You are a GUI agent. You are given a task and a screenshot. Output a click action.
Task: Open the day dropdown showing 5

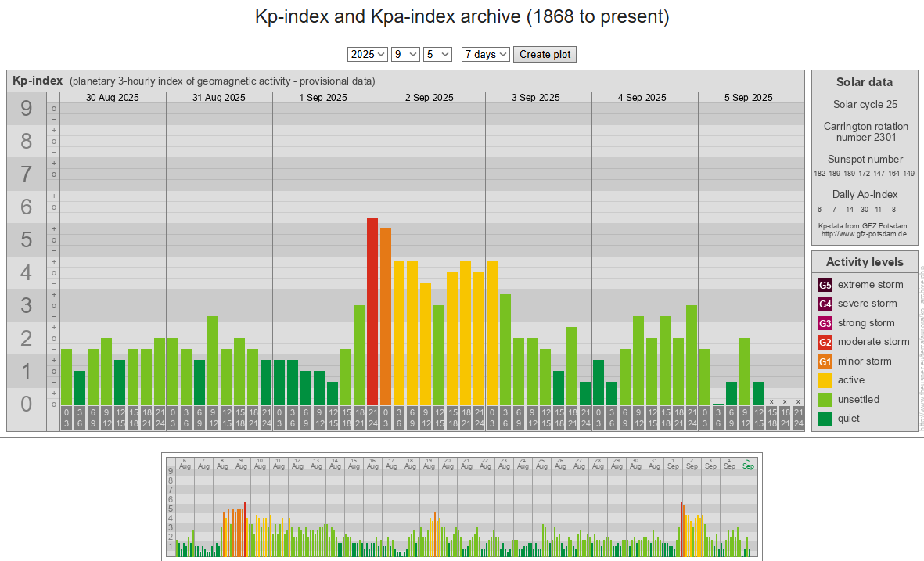point(437,54)
